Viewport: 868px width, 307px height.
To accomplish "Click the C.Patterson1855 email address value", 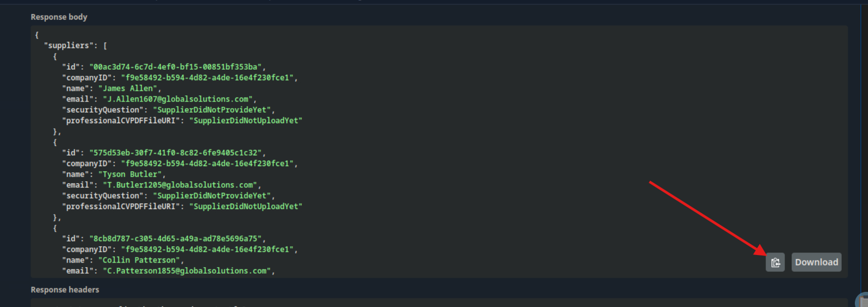I will [x=187, y=271].
